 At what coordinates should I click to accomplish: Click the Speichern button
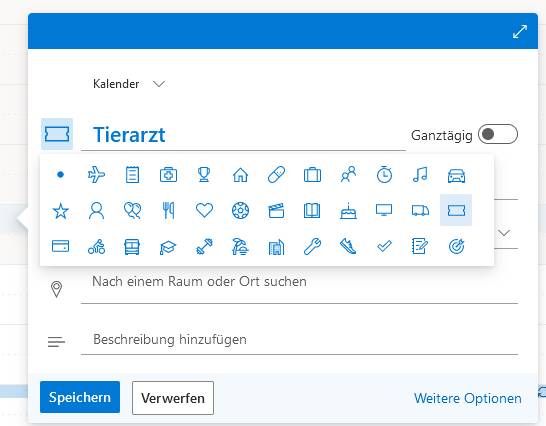click(x=80, y=397)
